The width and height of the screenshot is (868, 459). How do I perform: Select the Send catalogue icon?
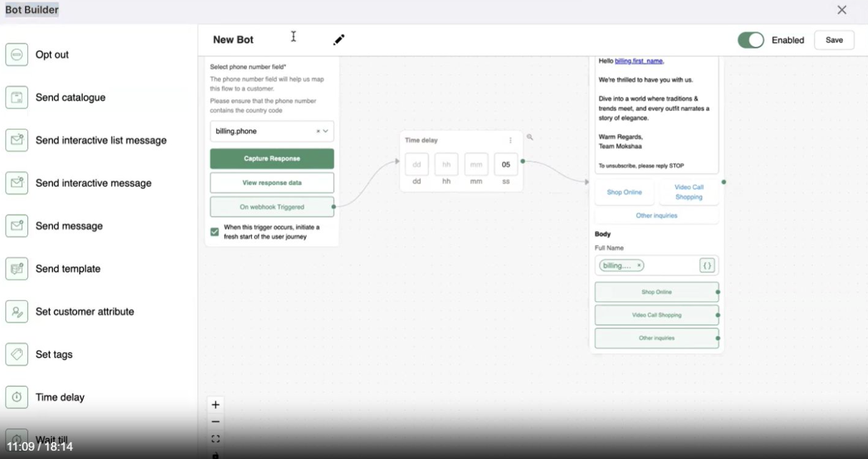point(17,98)
